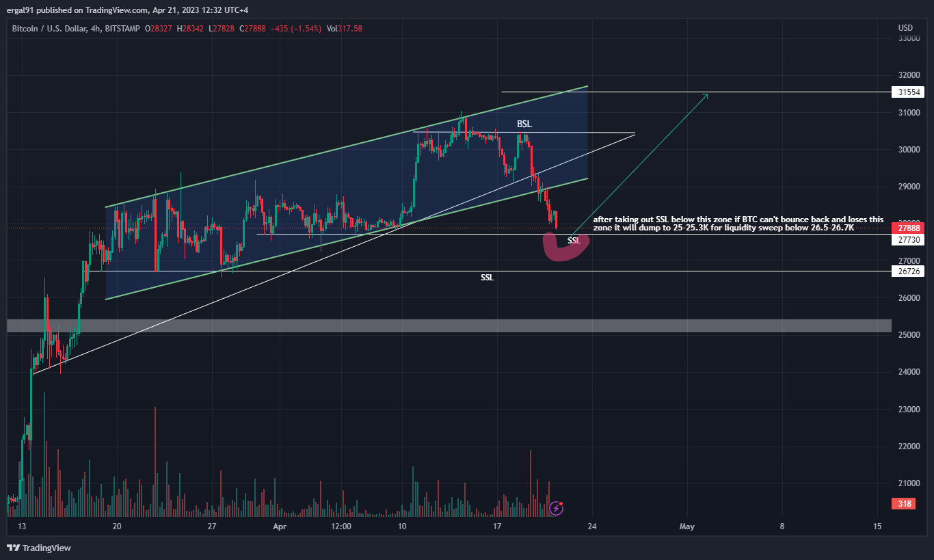Click the 13 date axis label
The width and height of the screenshot is (934, 560).
pos(22,526)
